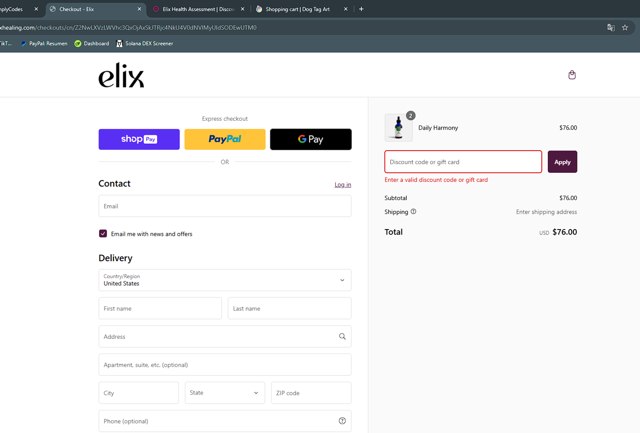Open PayPal Resumen bookmark
This screenshot has width=640, height=433.
[44, 43]
